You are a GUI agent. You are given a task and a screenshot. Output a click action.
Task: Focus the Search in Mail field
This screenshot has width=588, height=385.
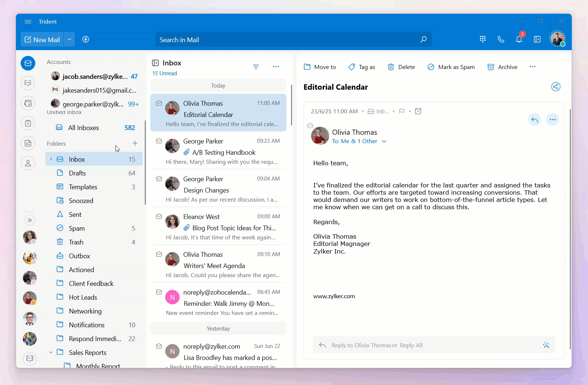294,40
